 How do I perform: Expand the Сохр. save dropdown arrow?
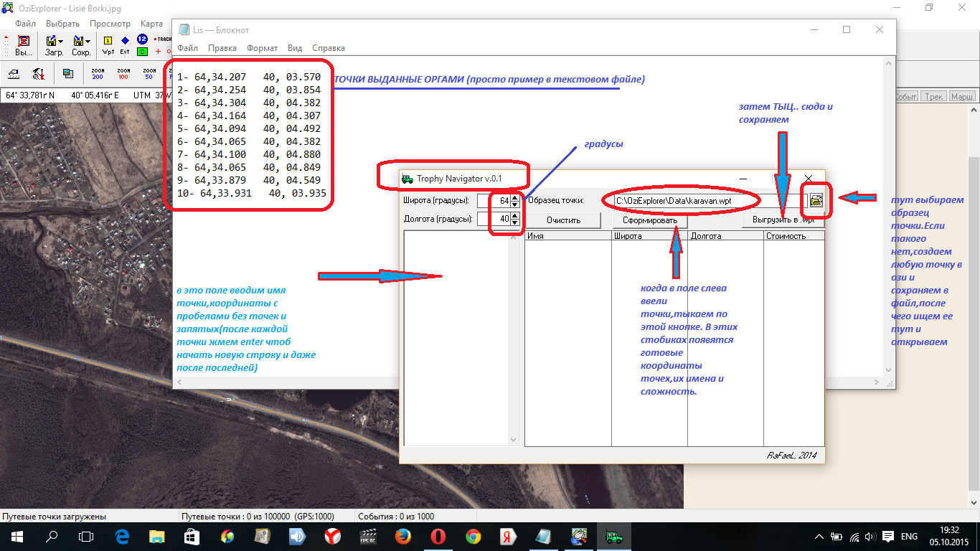tap(88, 42)
